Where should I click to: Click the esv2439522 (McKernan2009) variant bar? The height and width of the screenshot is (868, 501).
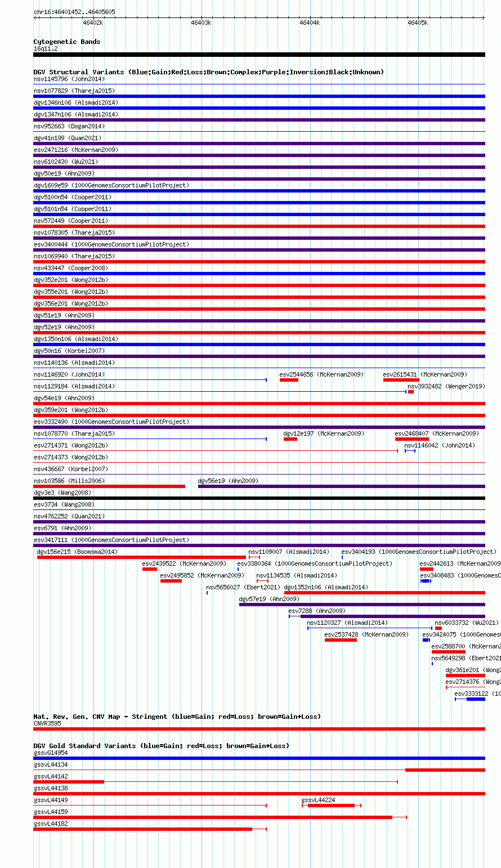tap(150, 569)
